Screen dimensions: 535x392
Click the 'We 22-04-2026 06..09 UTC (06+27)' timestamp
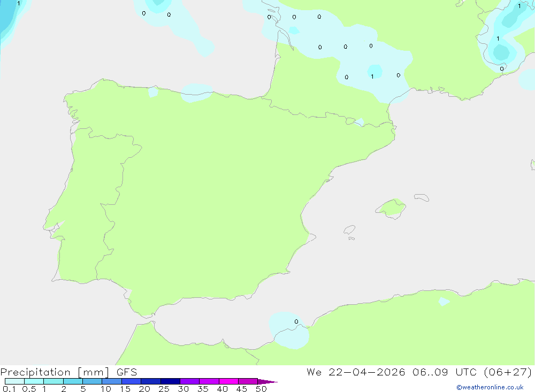tap(419, 372)
